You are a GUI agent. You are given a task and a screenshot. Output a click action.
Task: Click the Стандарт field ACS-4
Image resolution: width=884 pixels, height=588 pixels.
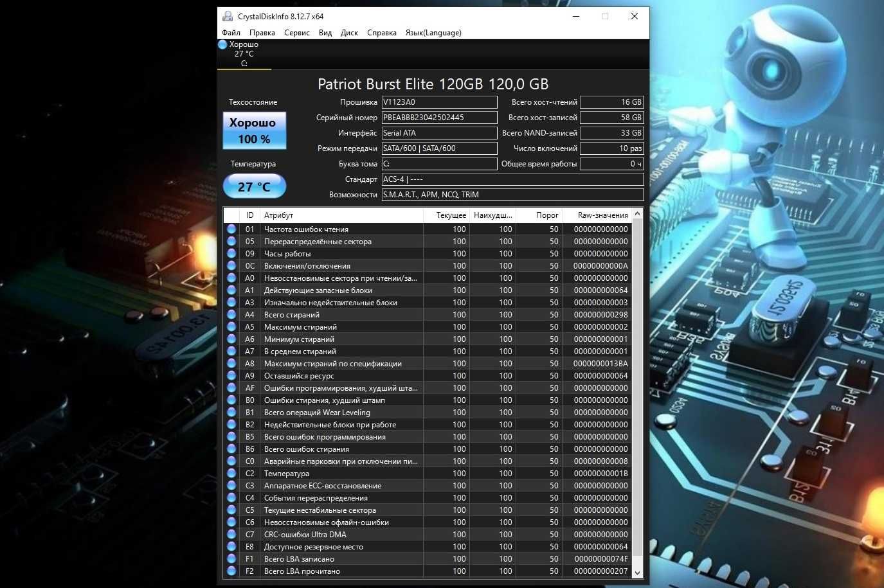click(x=512, y=179)
